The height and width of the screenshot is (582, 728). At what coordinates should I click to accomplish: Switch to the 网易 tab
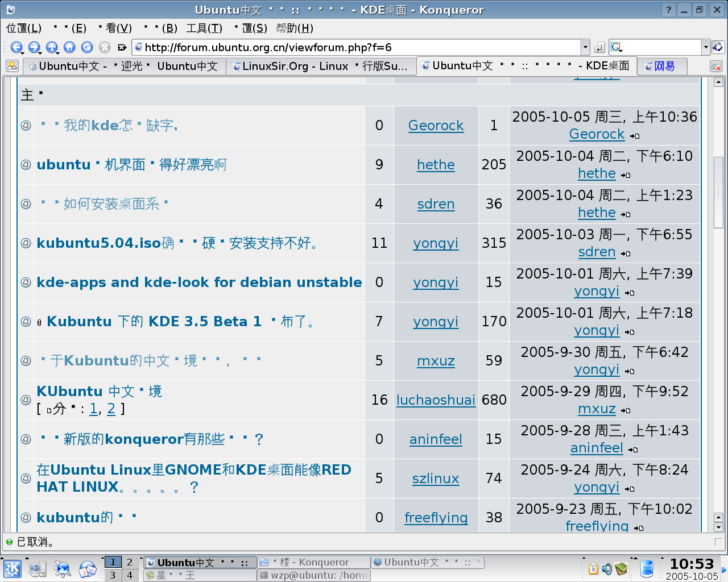[x=663, y=66]
